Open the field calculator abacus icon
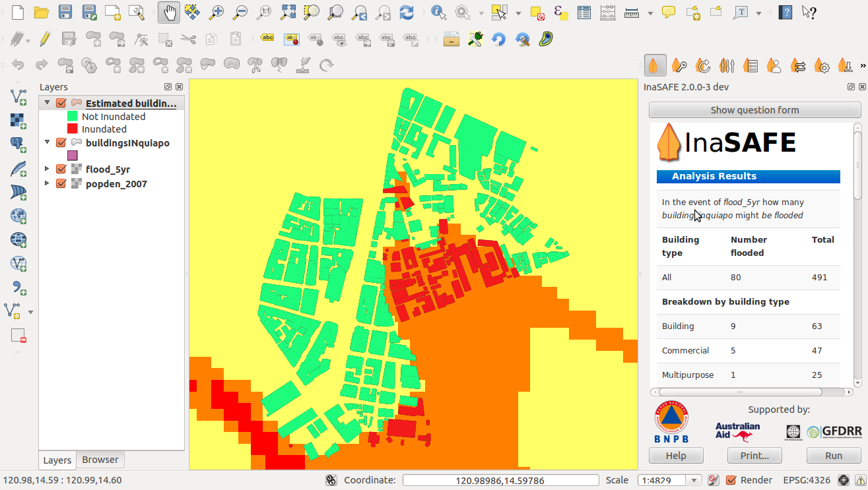868x490 pixels. 608,12
